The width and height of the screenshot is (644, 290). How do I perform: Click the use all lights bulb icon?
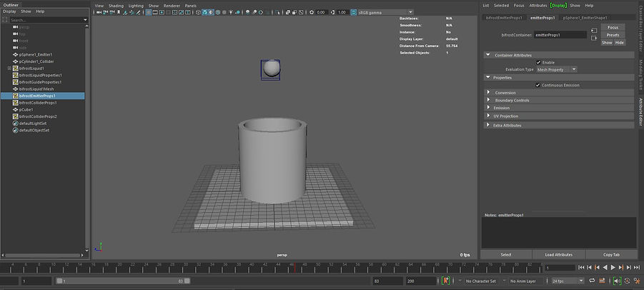click(231, 12)
